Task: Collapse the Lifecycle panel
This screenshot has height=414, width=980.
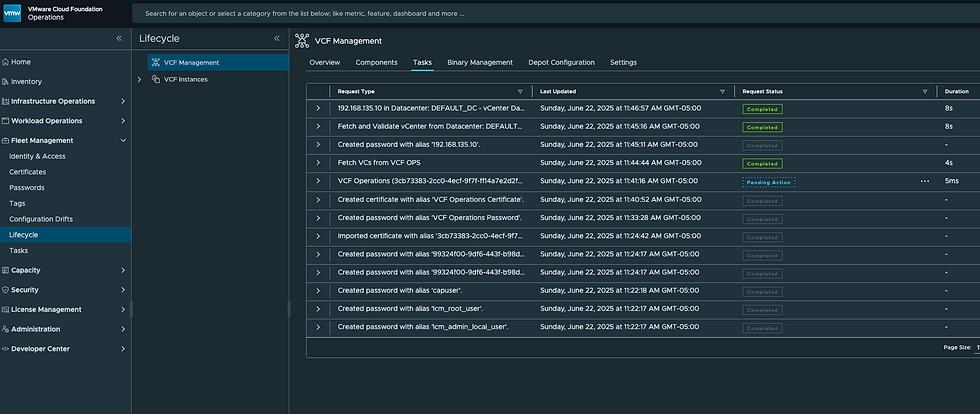Action: (x=277, y=38)
